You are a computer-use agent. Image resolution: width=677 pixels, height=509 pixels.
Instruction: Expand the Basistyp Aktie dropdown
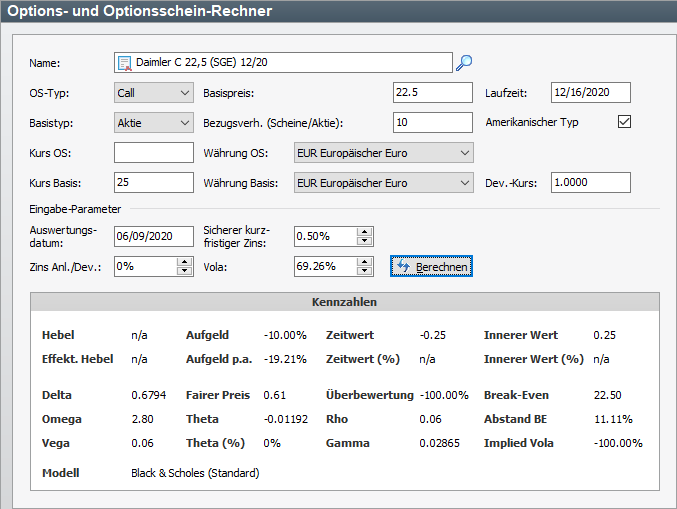tap(154, 123)
